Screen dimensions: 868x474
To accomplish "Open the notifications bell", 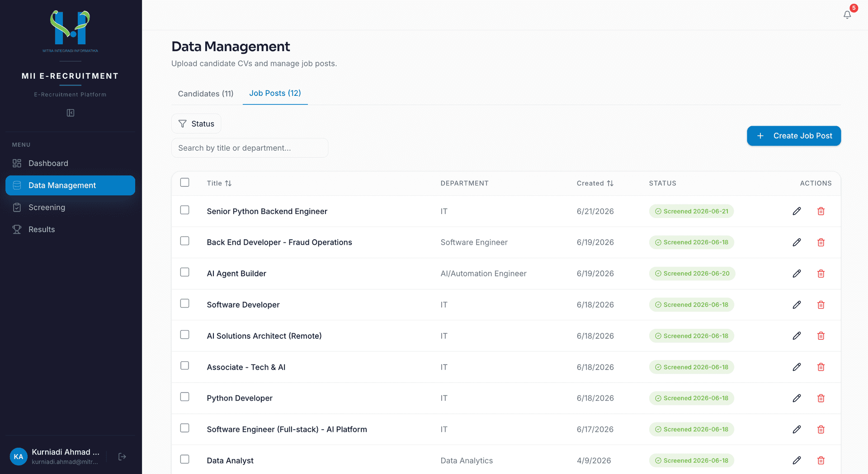I will [847, 14].
